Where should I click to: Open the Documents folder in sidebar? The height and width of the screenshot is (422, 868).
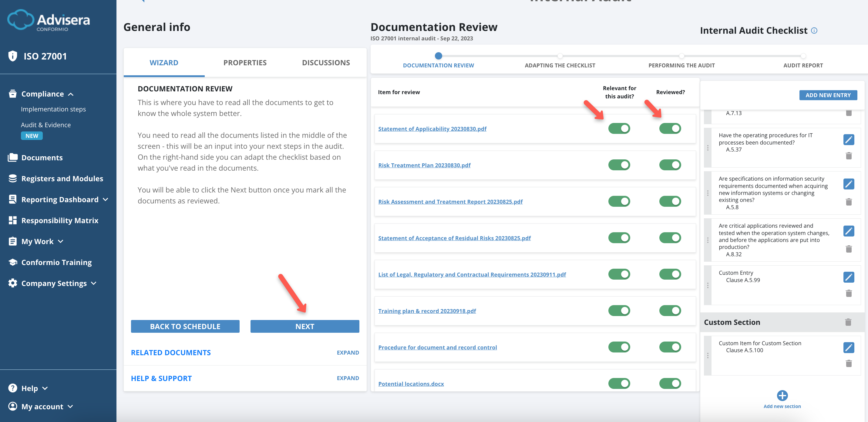(13, 158)
